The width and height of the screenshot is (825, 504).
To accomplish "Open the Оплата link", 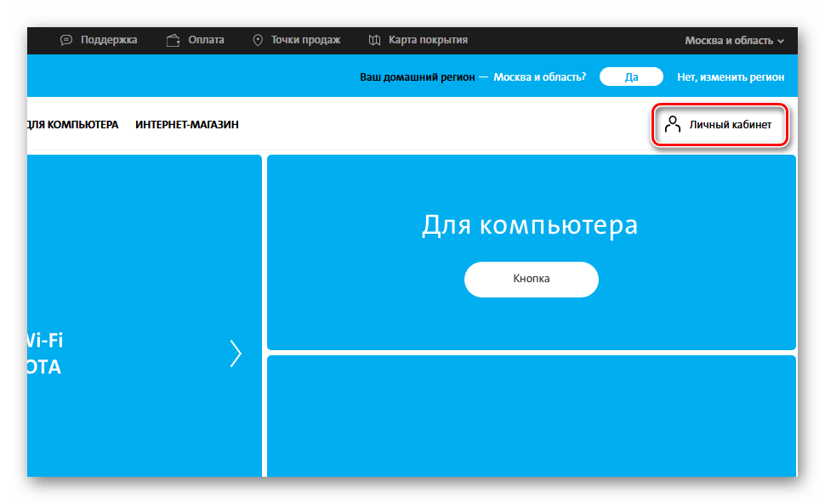I will [206, 40].
